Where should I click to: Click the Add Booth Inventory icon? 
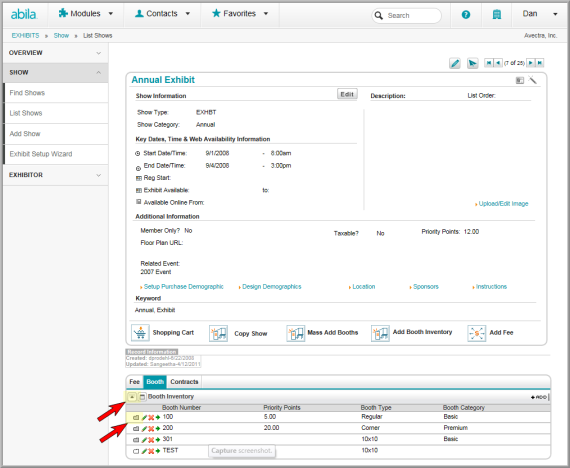[380, 333]
